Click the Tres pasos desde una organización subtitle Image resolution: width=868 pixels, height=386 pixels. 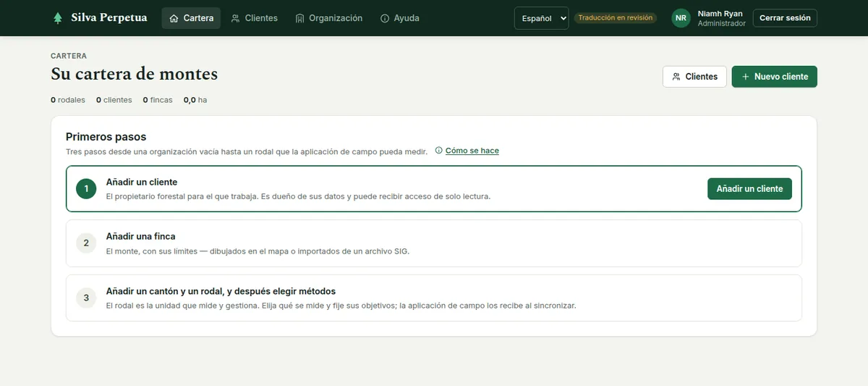click(247, 151)
